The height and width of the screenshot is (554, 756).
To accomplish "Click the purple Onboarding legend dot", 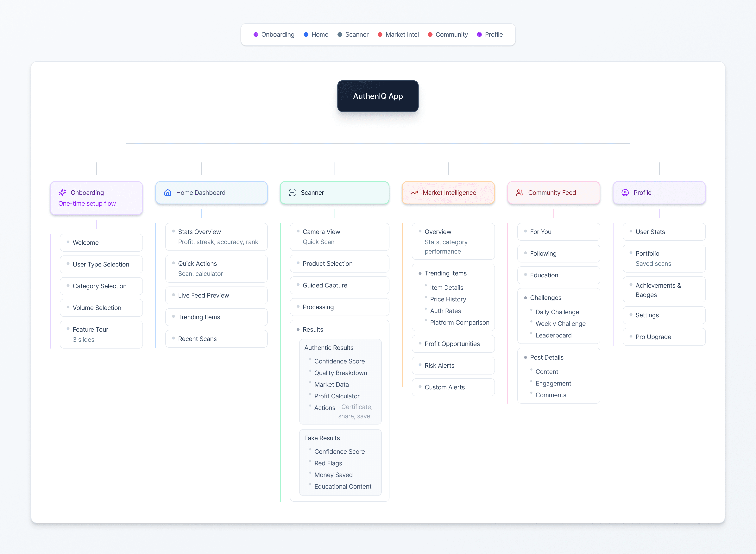I will tap(255, 35).
